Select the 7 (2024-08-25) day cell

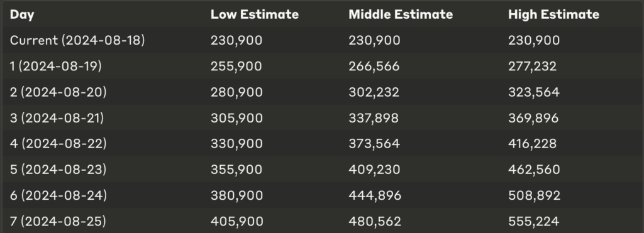58,221
